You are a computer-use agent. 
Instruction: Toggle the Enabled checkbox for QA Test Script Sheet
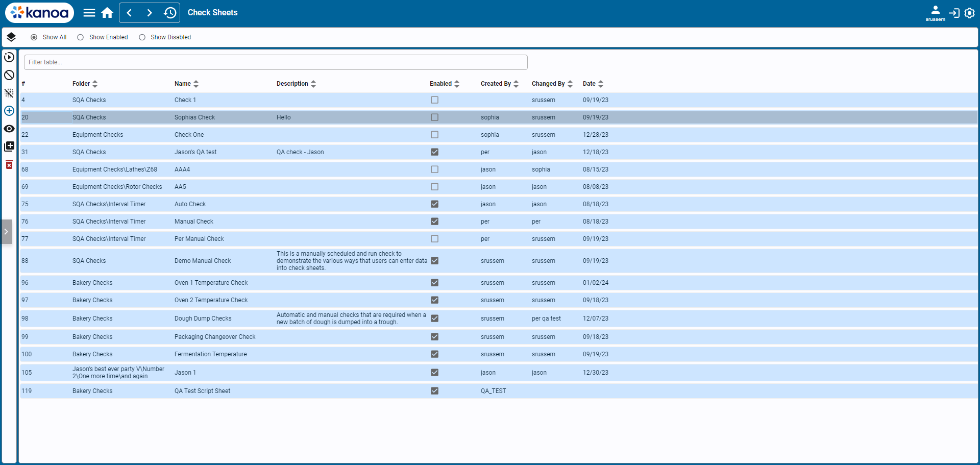point(435,391)
